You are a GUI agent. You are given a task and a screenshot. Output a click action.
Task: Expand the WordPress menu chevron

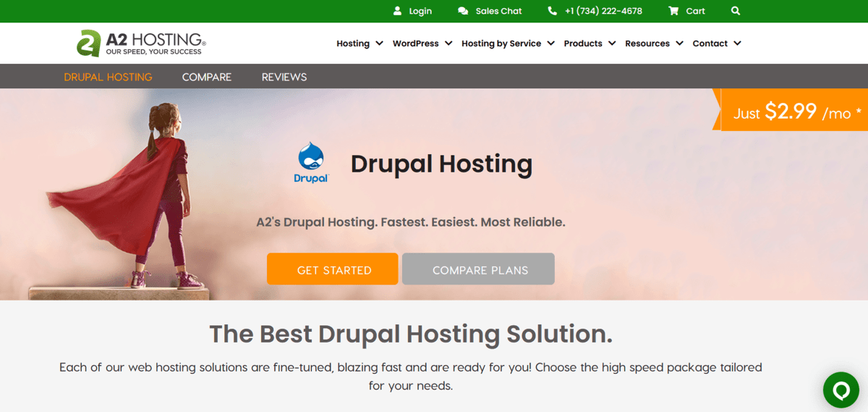coord(448,43)
